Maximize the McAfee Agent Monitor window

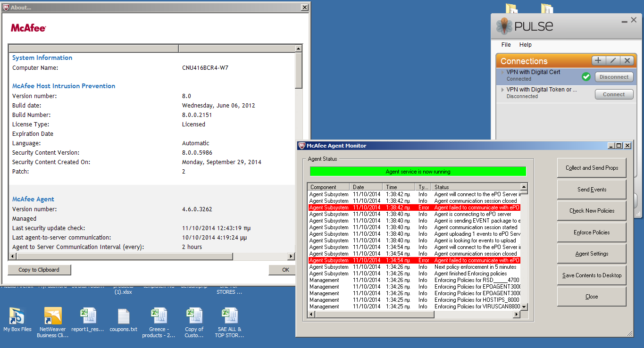coord(619,146)
